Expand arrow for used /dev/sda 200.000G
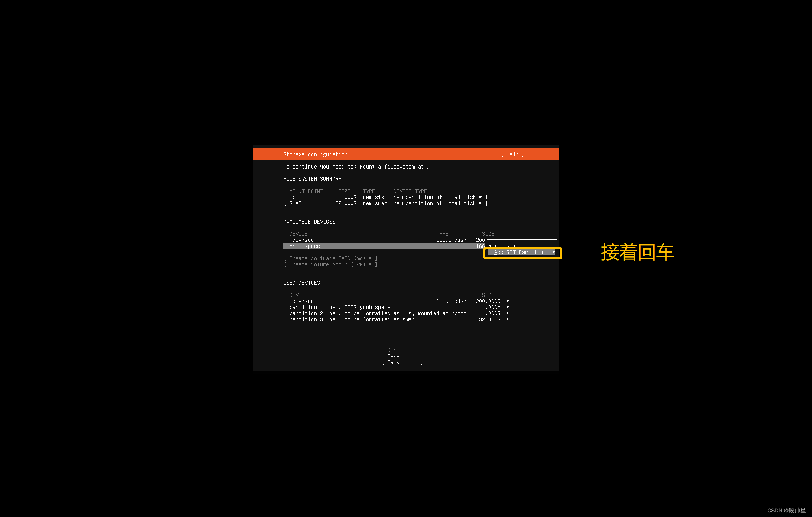812x517 pixels. [508, 301]
